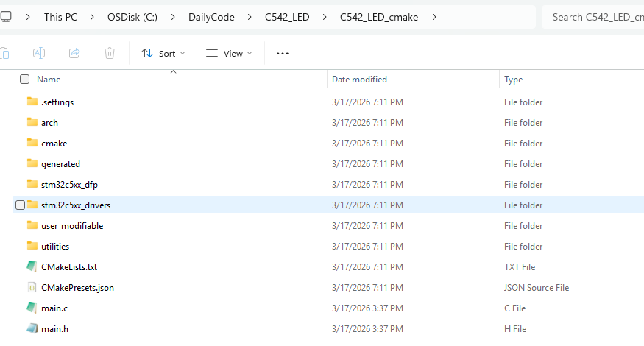This screenshot has height=346, width=644.
Task: Expand chevron after DailyCode breadcrumb
Action: tap(250, 17)
